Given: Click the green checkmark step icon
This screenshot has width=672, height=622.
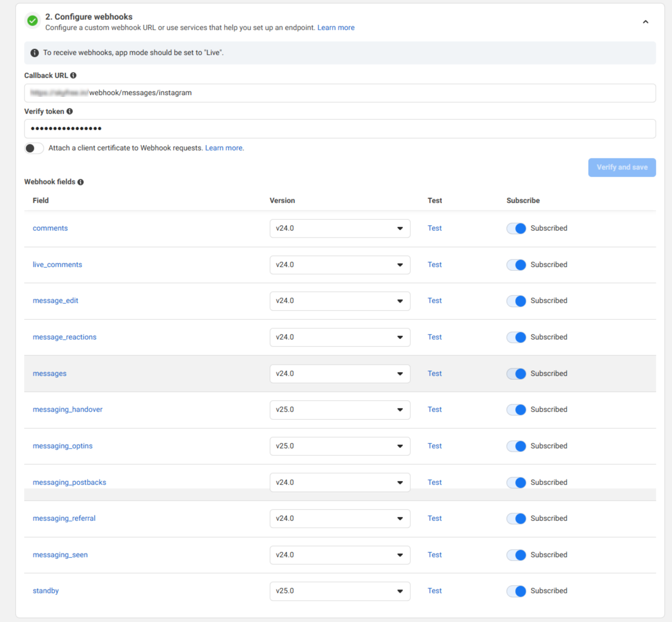Looking at the screenshot, I should pyautogui.click(x=32, y=21).
